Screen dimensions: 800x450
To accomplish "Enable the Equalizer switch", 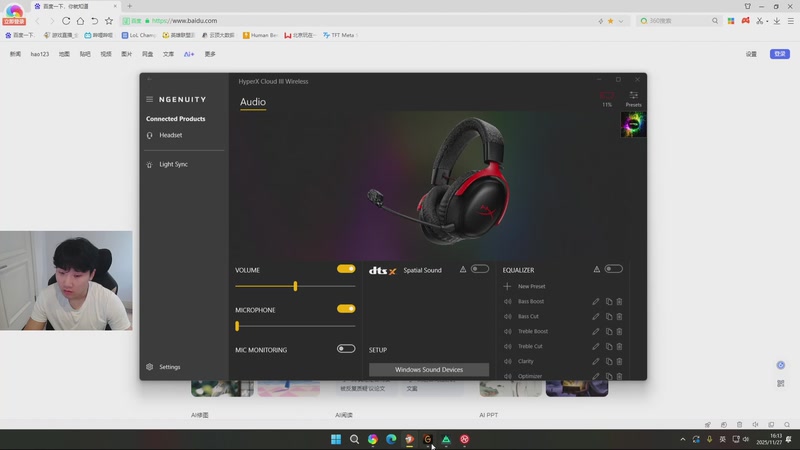I will click(613, 269).
